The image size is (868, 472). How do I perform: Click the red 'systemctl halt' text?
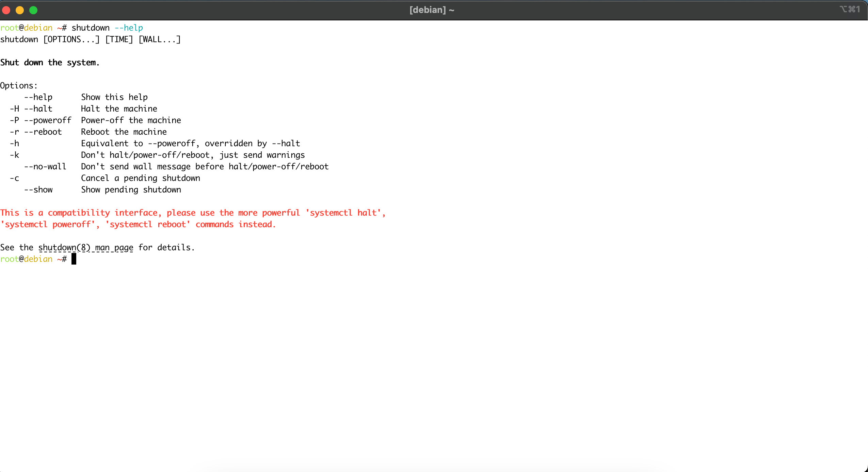point(343,213)
